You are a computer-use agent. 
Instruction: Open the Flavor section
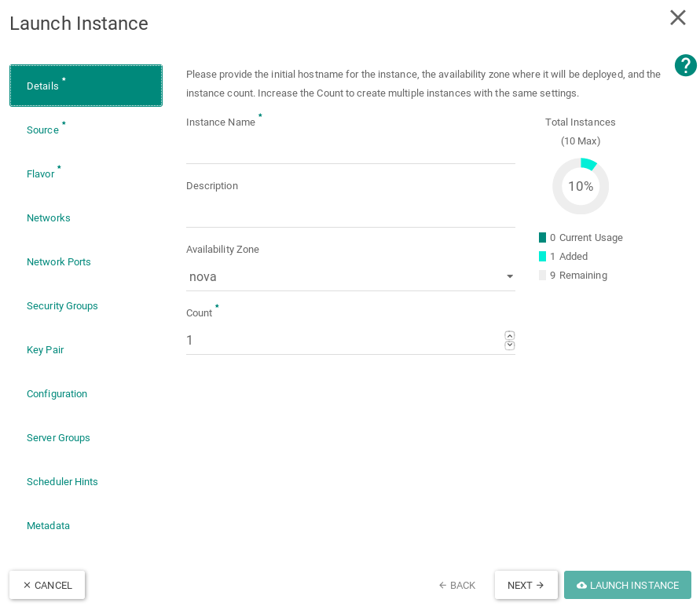(x=41, y=174)
